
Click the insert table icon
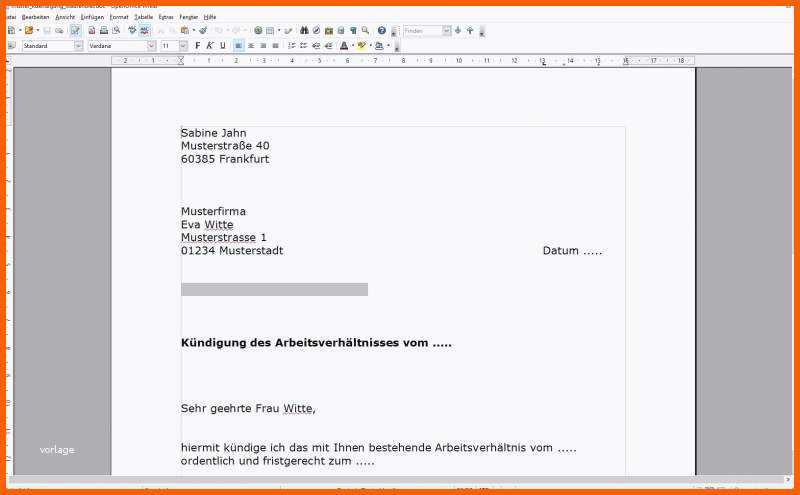click(270, 31)
